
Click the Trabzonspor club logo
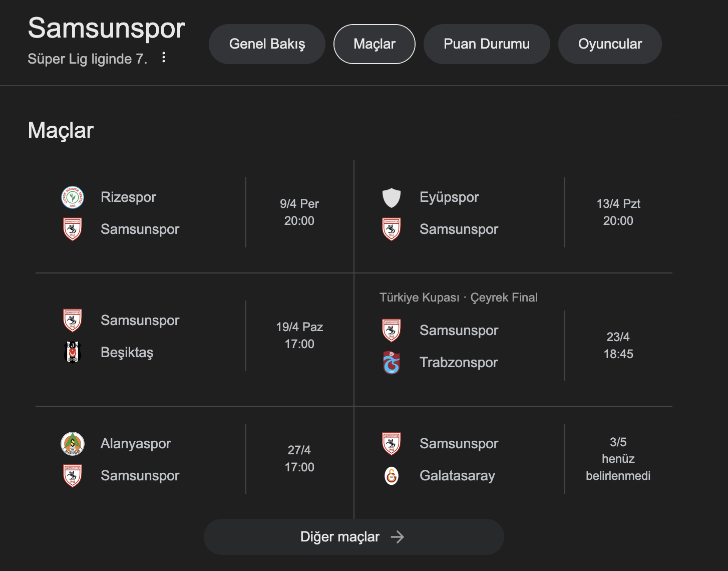point(392,362)
